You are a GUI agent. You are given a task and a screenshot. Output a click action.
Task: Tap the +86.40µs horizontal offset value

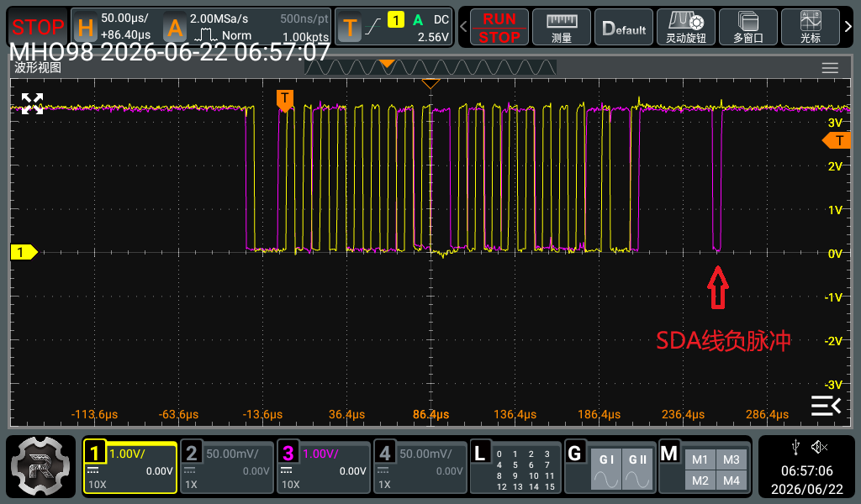point(126,35)
